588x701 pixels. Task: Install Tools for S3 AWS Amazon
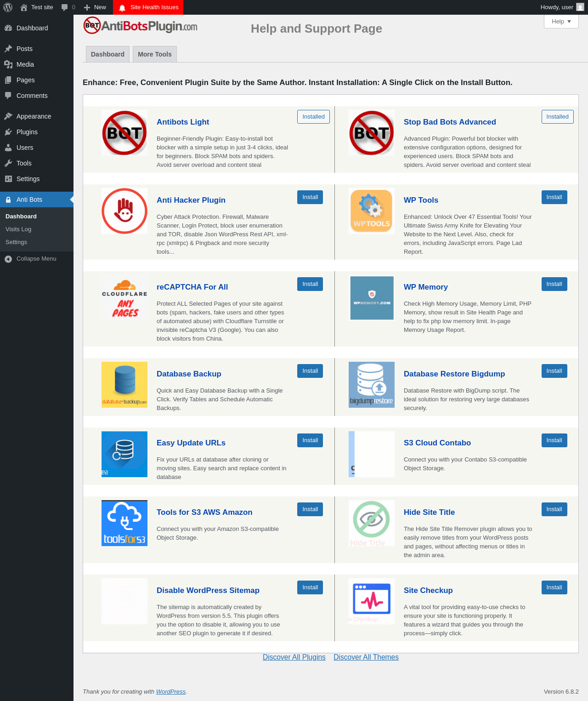coord(310,509)
